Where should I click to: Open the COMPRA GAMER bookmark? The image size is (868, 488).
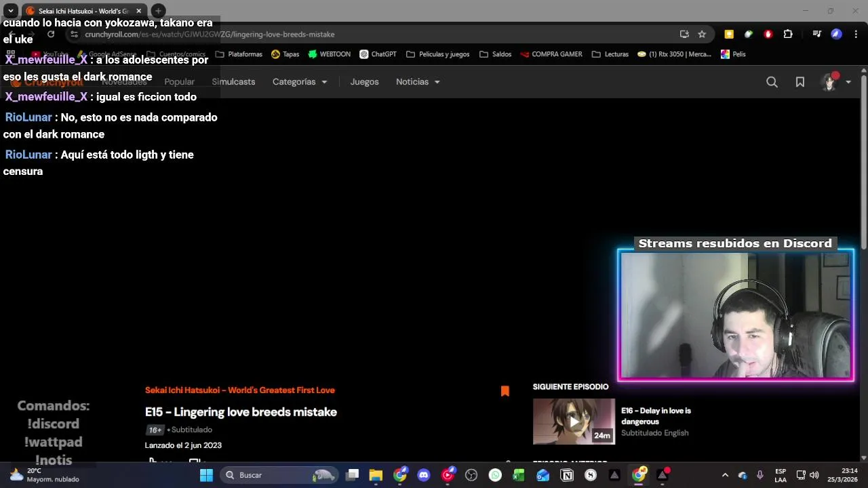551,54
